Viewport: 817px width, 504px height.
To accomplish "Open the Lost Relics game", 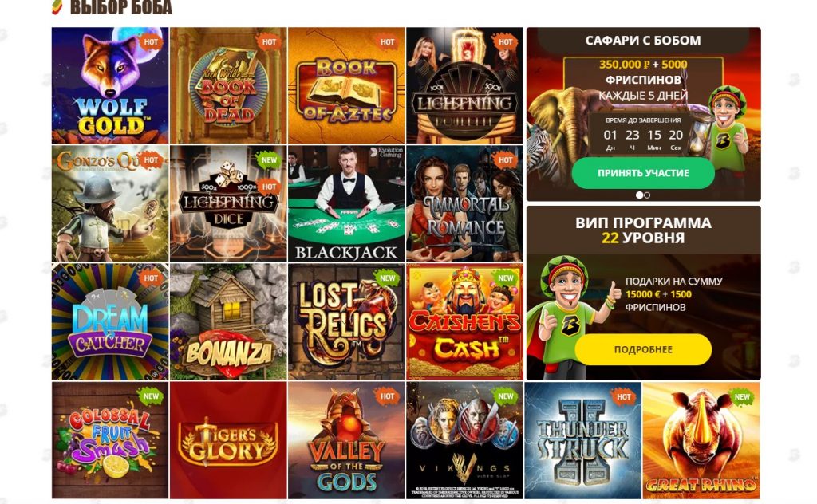I will pos(346,321).
